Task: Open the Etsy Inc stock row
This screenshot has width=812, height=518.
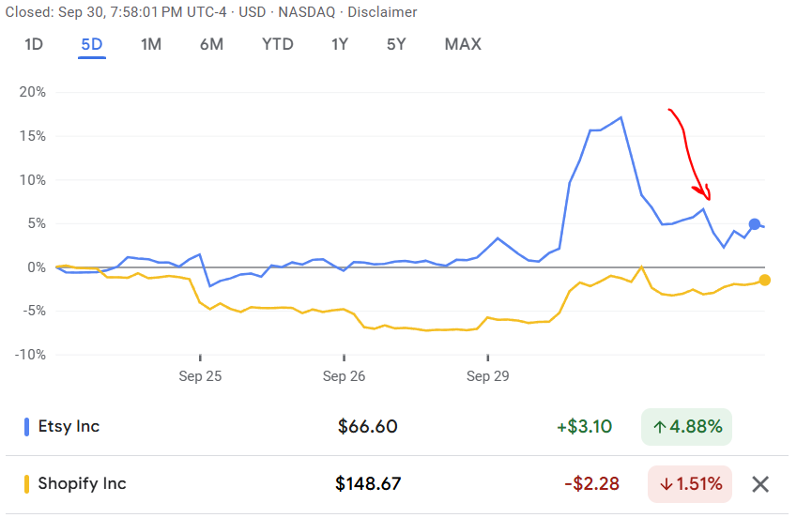Action: point(69,427)
